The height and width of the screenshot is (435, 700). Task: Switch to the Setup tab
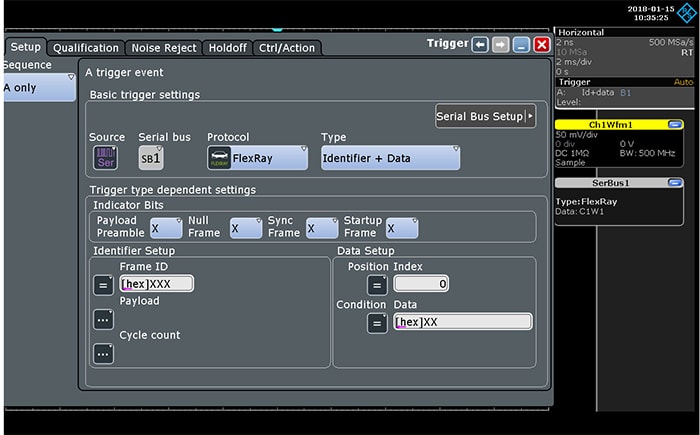coord(25,47)
